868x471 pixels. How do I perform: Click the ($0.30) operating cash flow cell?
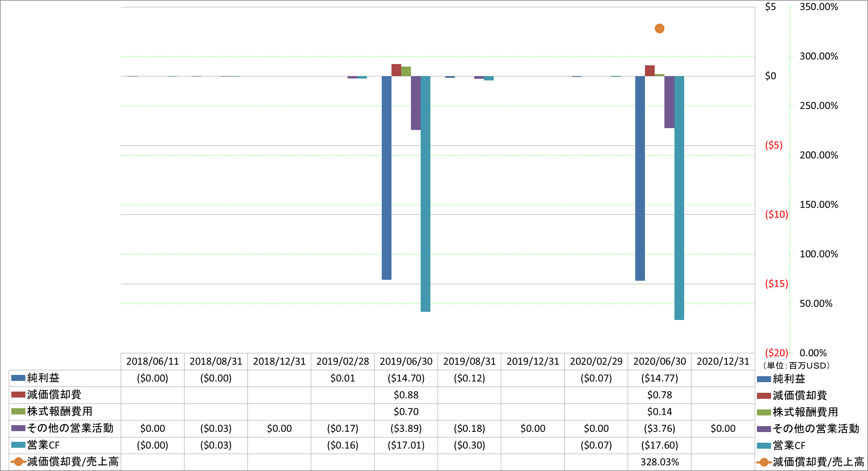(469, 445)
